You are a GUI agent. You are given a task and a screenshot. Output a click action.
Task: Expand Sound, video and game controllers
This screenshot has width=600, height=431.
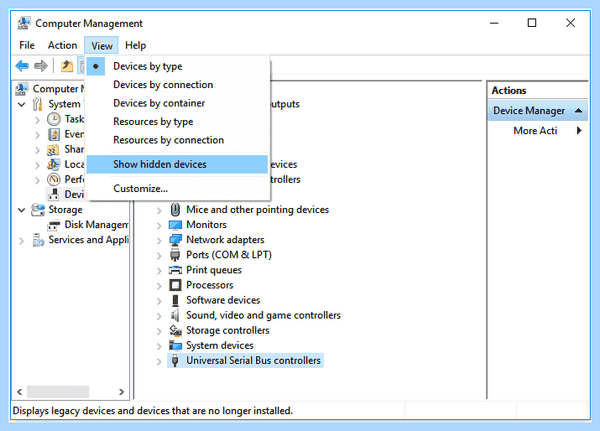pos(159,316)
